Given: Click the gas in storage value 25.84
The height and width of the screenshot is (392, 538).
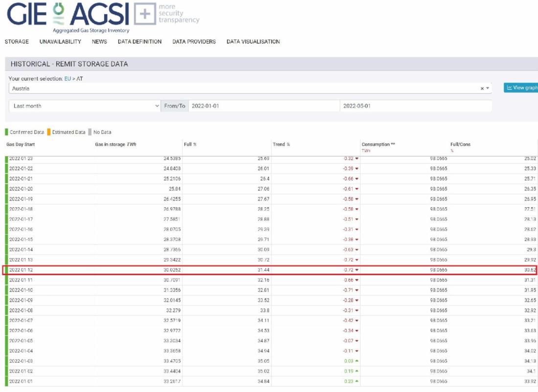Looking at the screenshot, I should coord(175,189).
